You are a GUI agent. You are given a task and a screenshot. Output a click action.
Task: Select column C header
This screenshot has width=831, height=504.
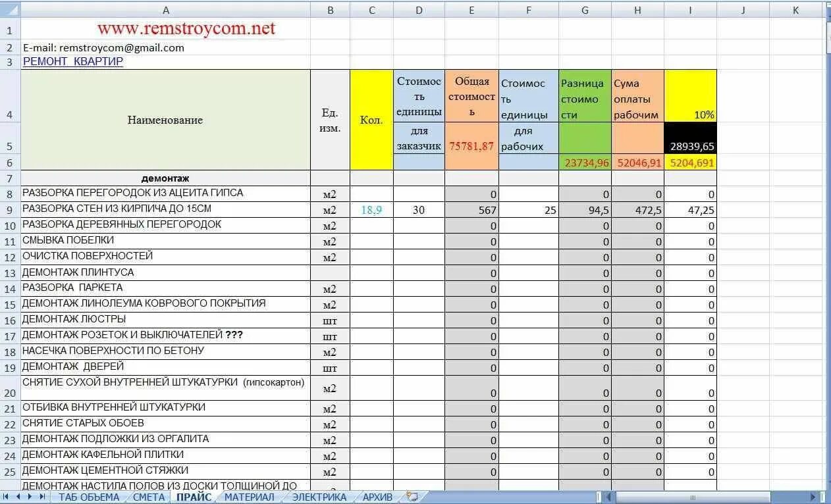pyautogui.click(x=371, y=10)
